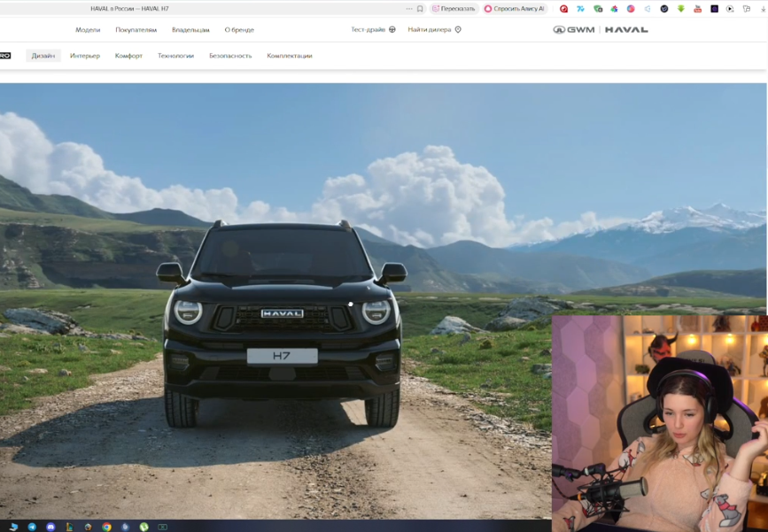Open the bookmark icon in address bar
Viewport: 768px width, 532px height.
pos(420,9)
